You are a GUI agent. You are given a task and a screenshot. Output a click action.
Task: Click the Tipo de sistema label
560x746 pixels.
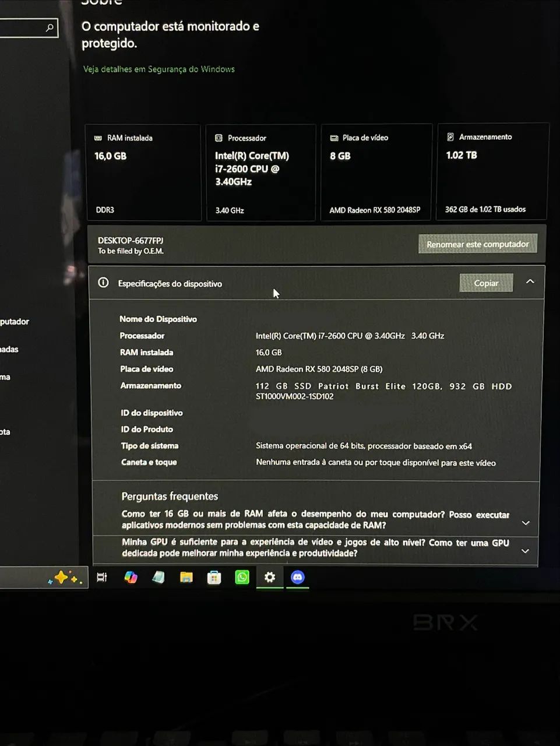[x=149, y=446]
